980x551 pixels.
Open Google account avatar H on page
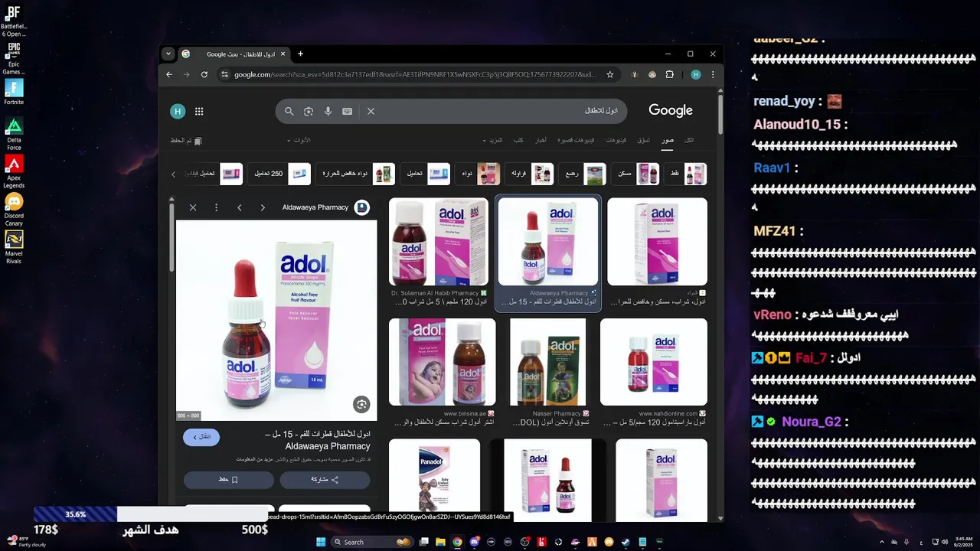[x=178, y=112]
